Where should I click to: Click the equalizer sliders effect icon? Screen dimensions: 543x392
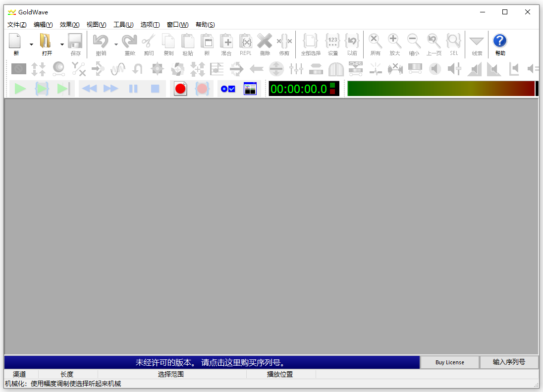(x=296, y=69)
